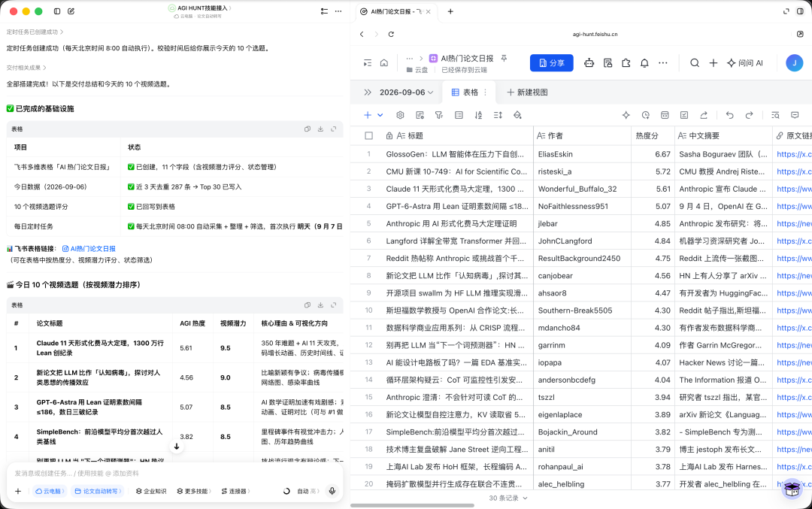The width and height of the screenshot is (812, 509).
Task: Open the dropdown arrow beside add-record plus
Action: [x=380, y=115]
